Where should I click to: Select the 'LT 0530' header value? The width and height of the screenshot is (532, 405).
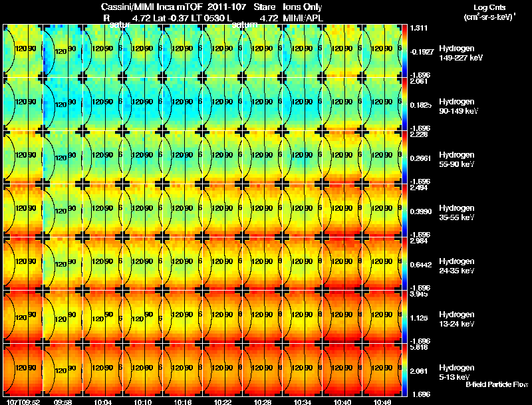click(208, 18)
